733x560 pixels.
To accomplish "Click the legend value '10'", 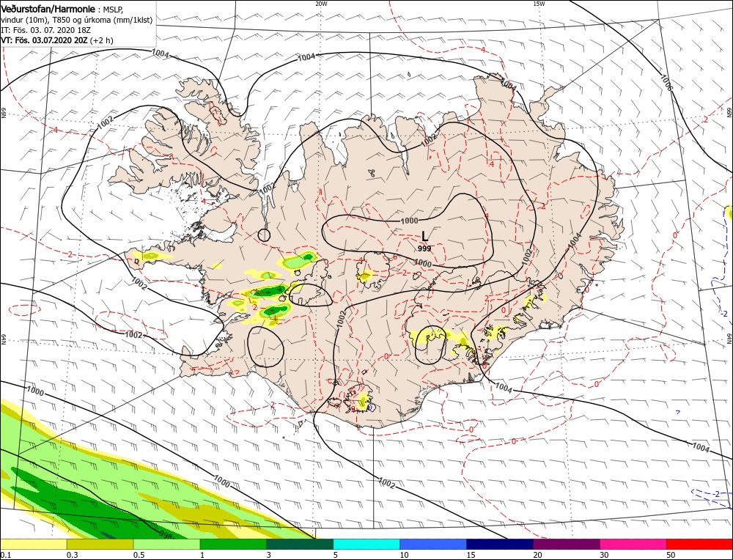I will click(x=405, y=555).
